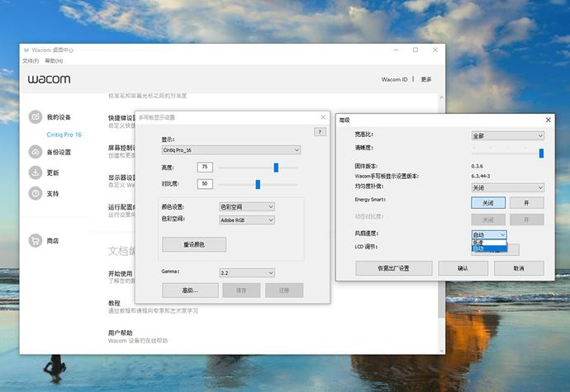Set Energy Smart to 关闭
570x392 pixels.
point(488,203)
